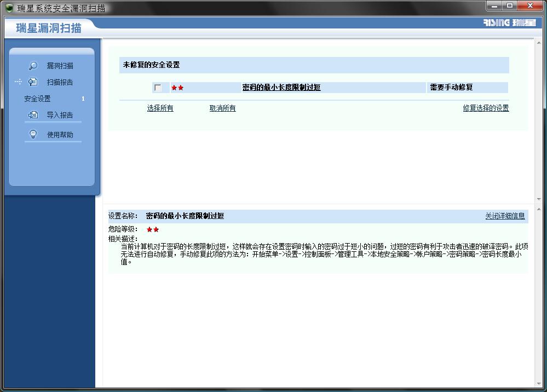Open the 导入报告 menu item
The height and width of the screenshot is (392, 547).
point(60,115)
